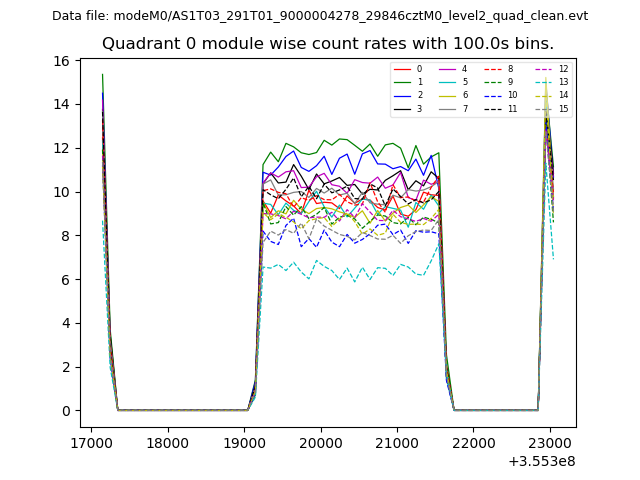Click the x-axis offset label +3.553e8
Viewport: 640px width, 480px height.
540,461
